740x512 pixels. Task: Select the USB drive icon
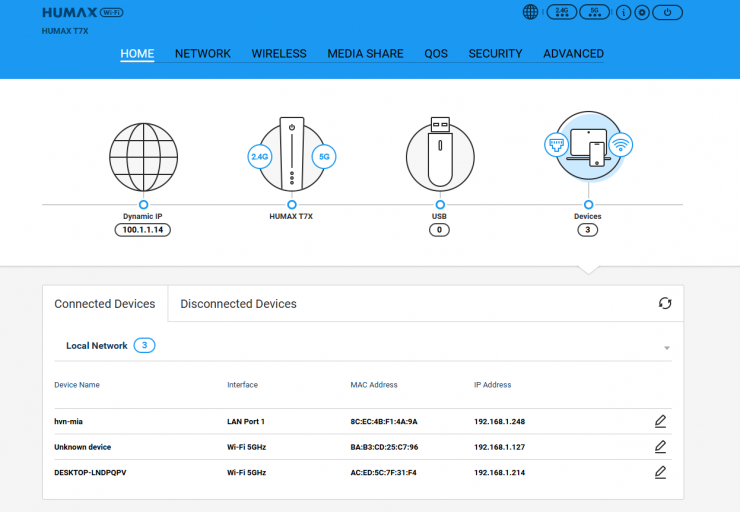coord(440,154)
